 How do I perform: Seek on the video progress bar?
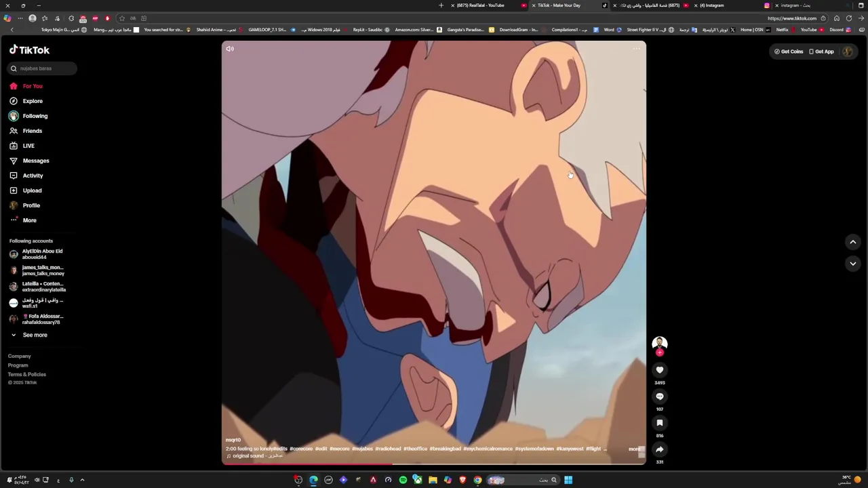[x=434, y=464]
